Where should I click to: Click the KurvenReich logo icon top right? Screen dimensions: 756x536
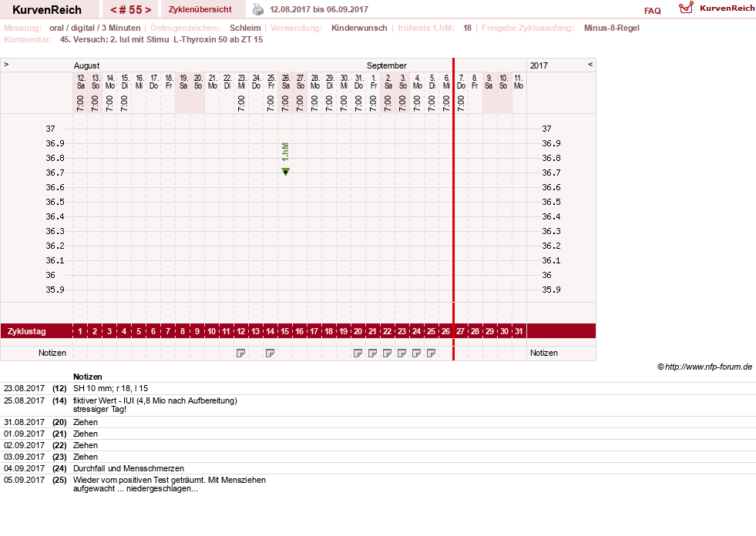click(686, 8)
